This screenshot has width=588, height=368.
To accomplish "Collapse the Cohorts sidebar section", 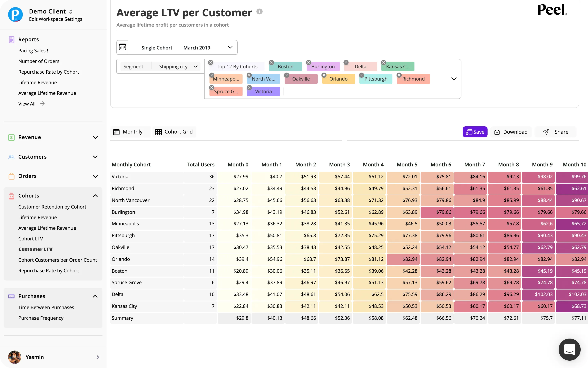I will (95, 196).
